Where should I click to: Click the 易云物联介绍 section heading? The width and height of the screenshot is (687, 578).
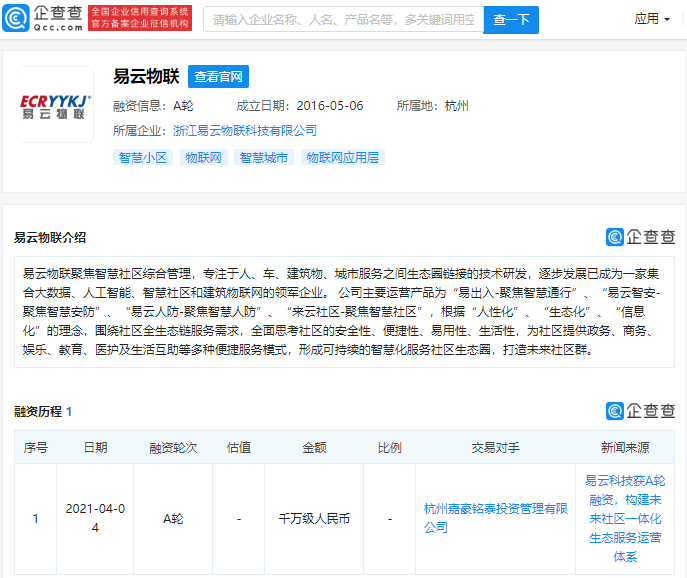click(x=50, y=238)
